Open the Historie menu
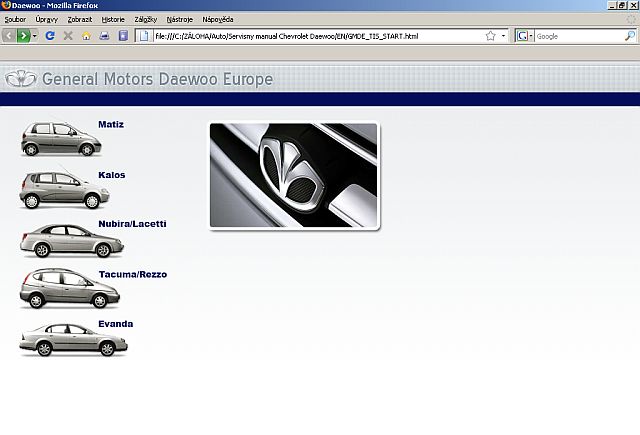This screenshot has width=640, height=435. click(x=113, y=19)
